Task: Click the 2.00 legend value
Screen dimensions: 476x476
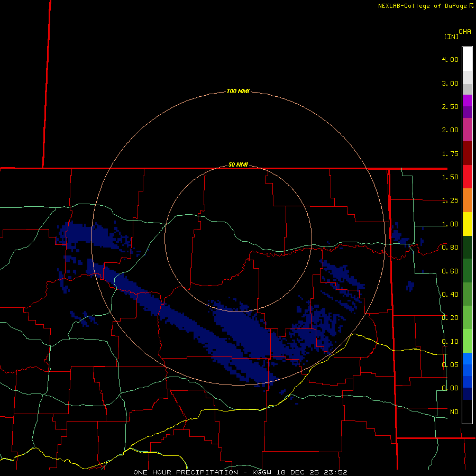Action: click(450, 130)
